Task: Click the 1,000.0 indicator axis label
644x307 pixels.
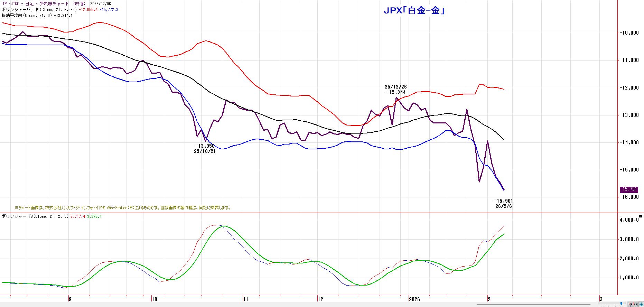Action: (629, 278)
